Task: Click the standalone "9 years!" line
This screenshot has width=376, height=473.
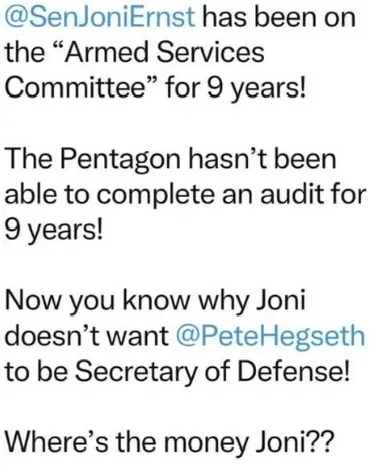Action: [54, 231]
